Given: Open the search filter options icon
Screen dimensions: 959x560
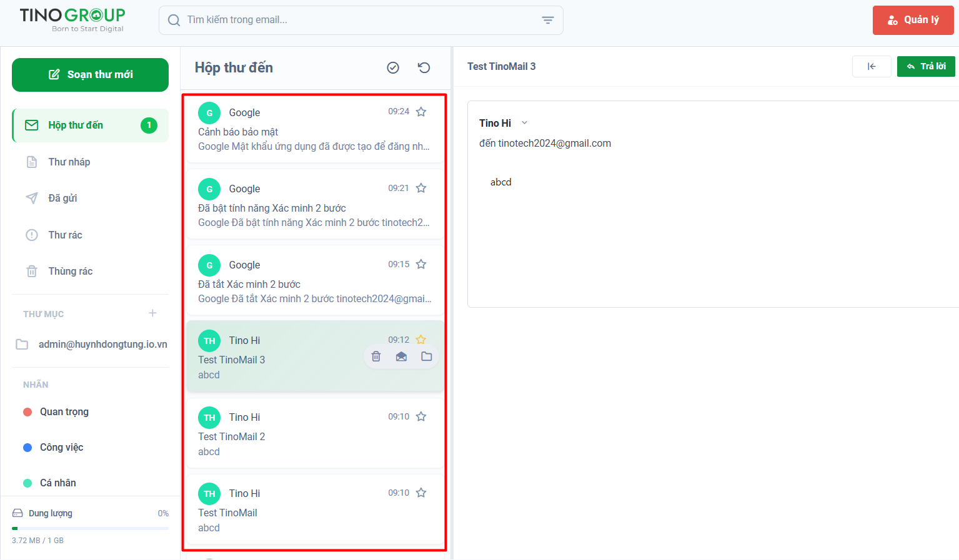Looking at the screenshot, I should coord(548,21).
